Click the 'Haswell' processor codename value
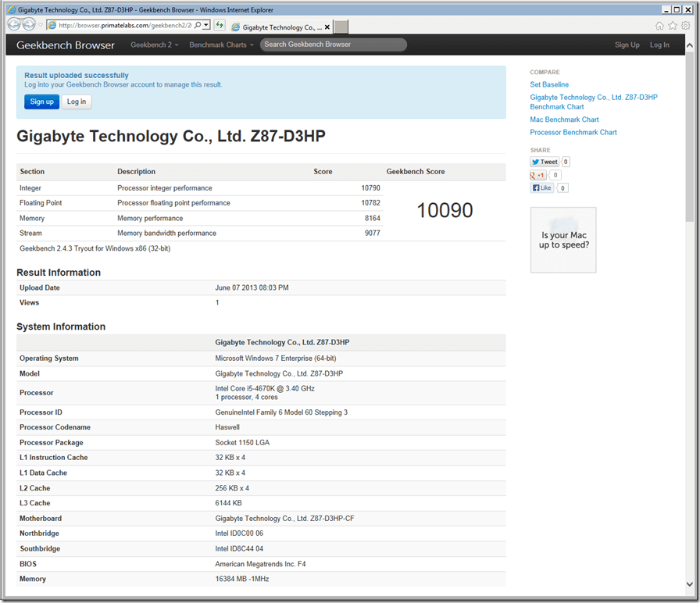 227,427
